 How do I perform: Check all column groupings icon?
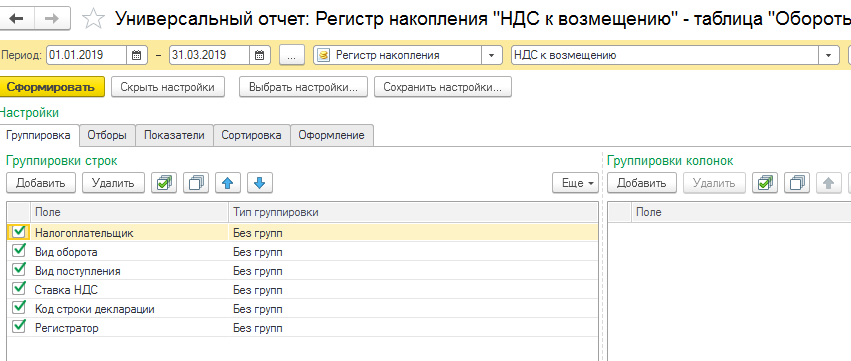pos(765,183)
